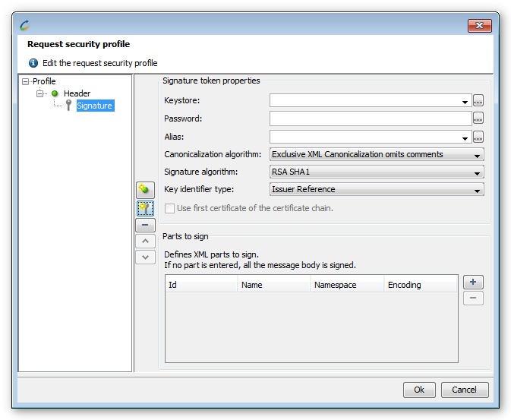The image size is (511, 420).
Task: Click the Encoding column header
Action: (421, 285)
